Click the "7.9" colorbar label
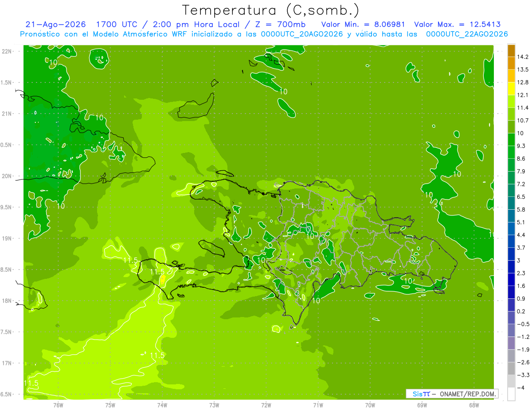This screenshot has height=411, width=532. point(521,172)
